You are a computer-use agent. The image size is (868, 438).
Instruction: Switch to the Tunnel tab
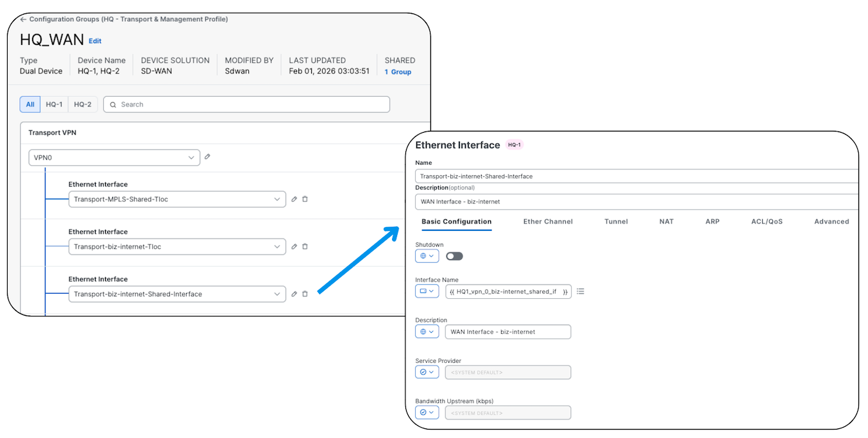coord(616,221)
